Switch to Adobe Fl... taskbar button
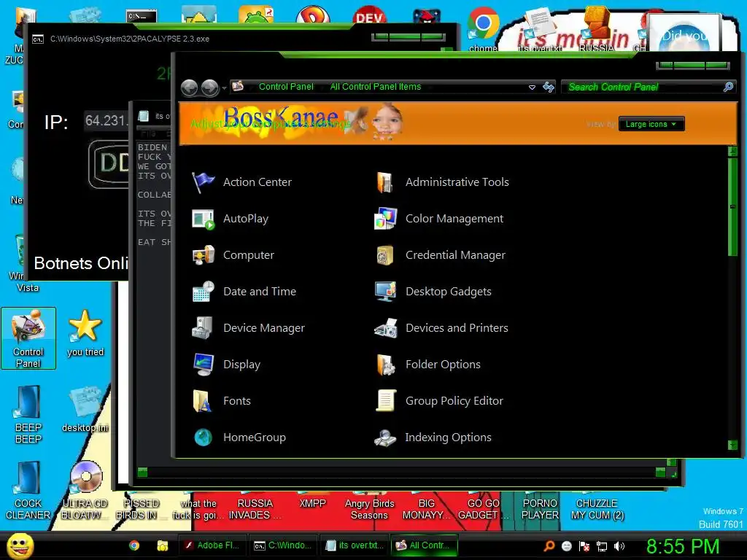The height and width of the screenshot is (560, 747). click(212, 545)
